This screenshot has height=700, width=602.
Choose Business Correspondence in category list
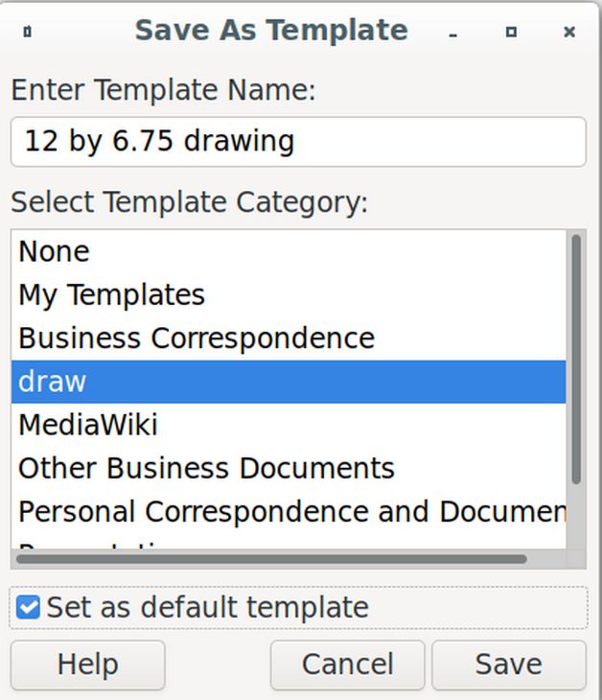pos(289,338)
